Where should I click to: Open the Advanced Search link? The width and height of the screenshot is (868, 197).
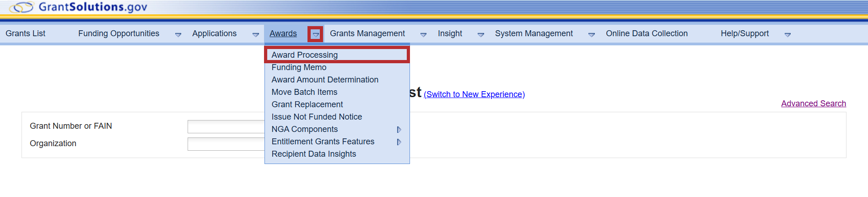tap(813, 104)
